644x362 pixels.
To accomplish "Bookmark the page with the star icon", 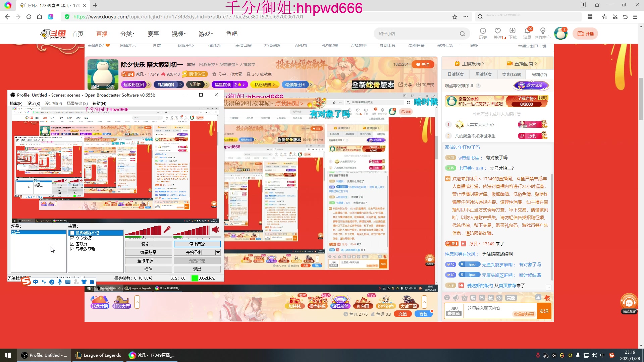I will [455, 17].
